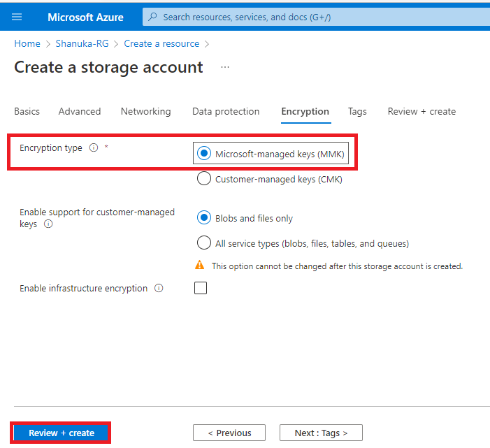The image size is (490, 448).
Task: Select Customer-managed keys (CMK) option
Action: coord(204,179)
